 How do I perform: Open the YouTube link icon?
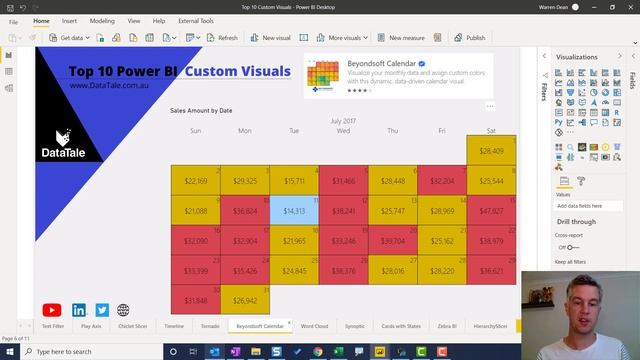(x=52, y=310)
